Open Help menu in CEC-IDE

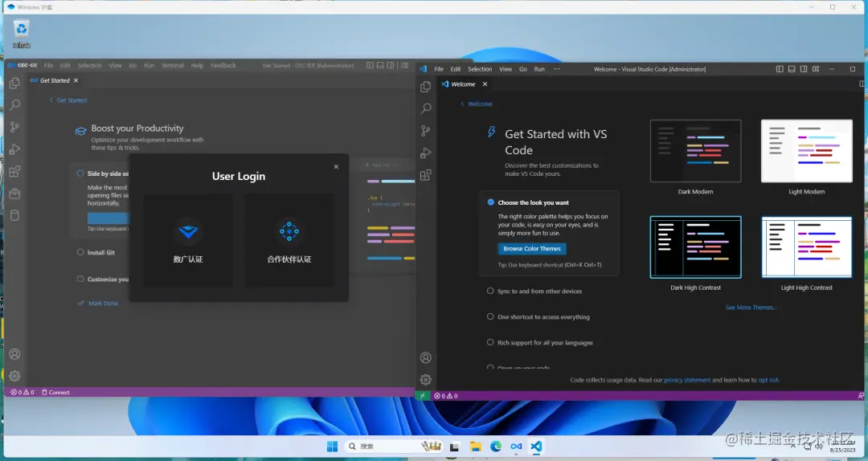[197, 65]
